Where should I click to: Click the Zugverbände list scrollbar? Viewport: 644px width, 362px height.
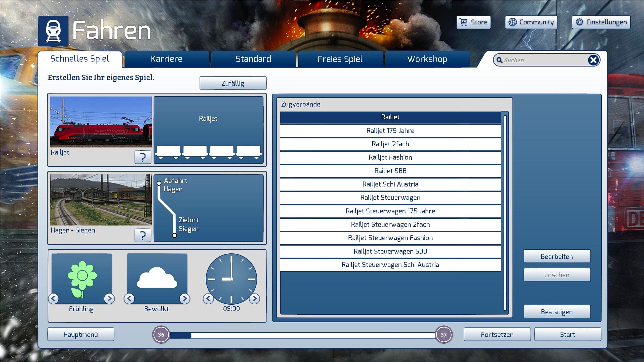click(x=505, y=213)
